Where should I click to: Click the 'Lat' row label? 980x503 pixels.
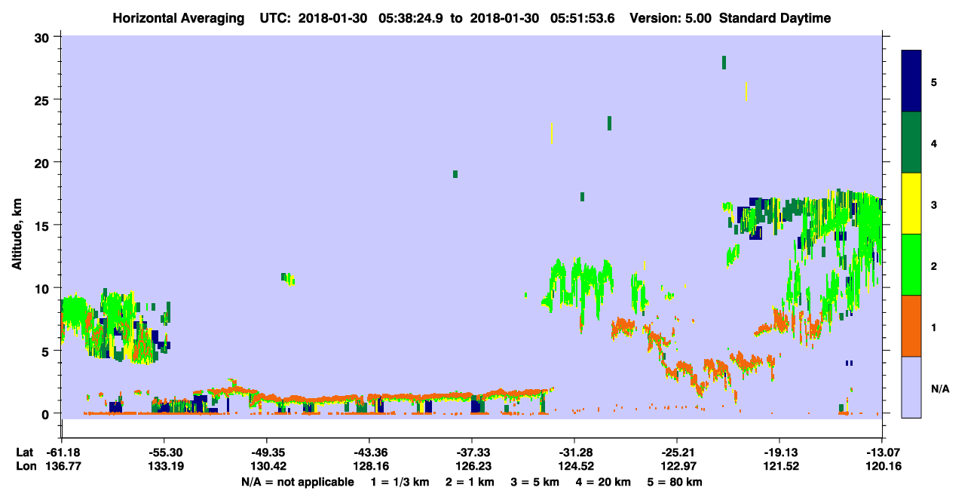coord(24,452)
